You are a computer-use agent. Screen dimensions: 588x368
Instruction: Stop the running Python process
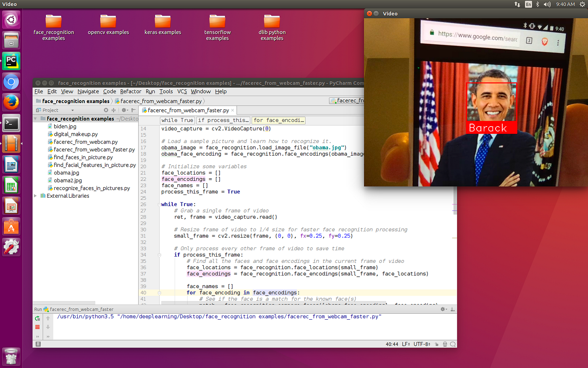[x=37, y=327]
